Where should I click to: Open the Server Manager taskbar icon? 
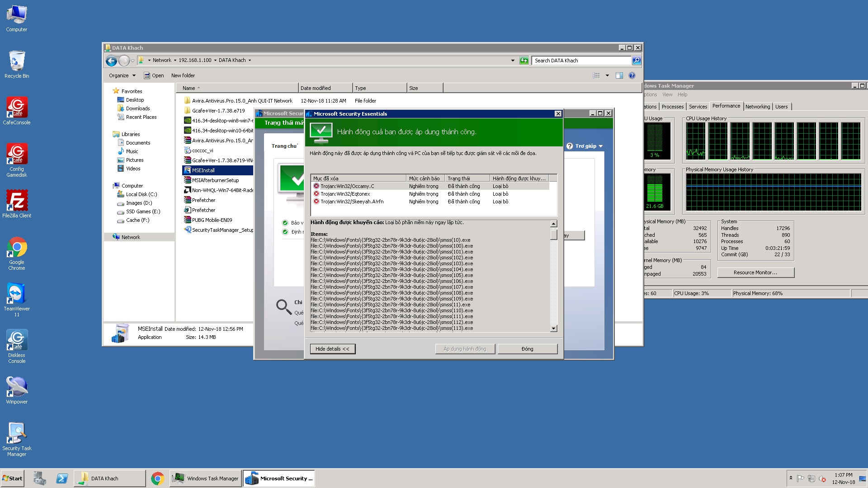(x=40, y=479)
